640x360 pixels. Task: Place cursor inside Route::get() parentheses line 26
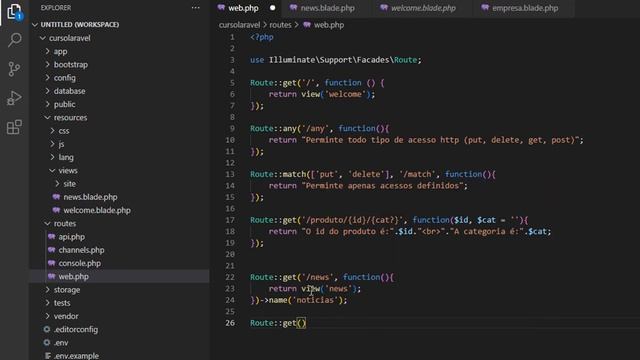301,323
